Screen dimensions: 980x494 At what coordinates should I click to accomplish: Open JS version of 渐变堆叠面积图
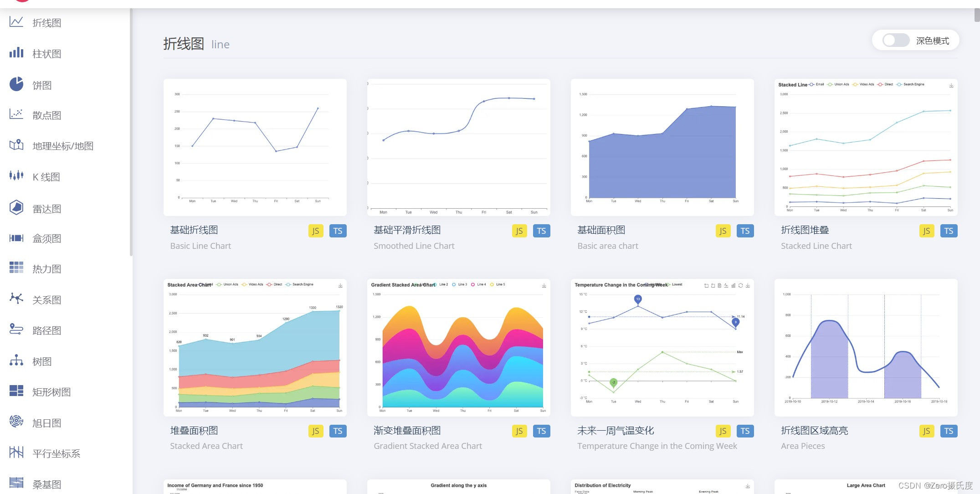519,431
